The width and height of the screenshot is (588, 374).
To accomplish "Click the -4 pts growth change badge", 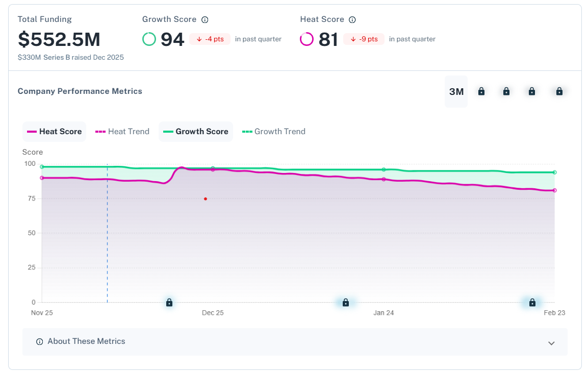I will 210,39.
